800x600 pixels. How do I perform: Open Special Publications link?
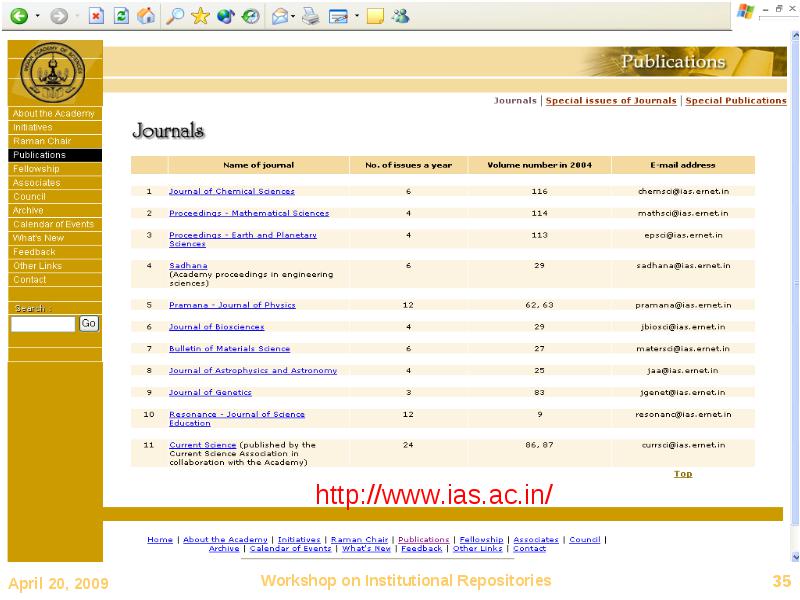click(x=735, y=101)
